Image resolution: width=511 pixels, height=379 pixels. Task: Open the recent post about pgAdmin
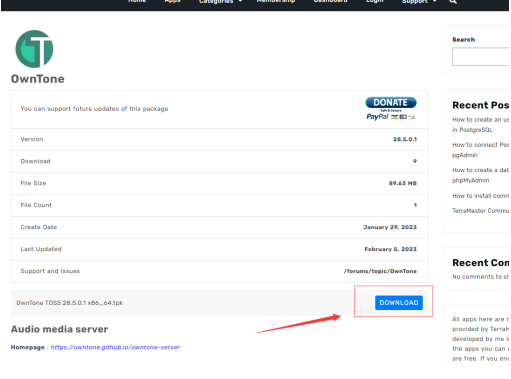(480, 150)
